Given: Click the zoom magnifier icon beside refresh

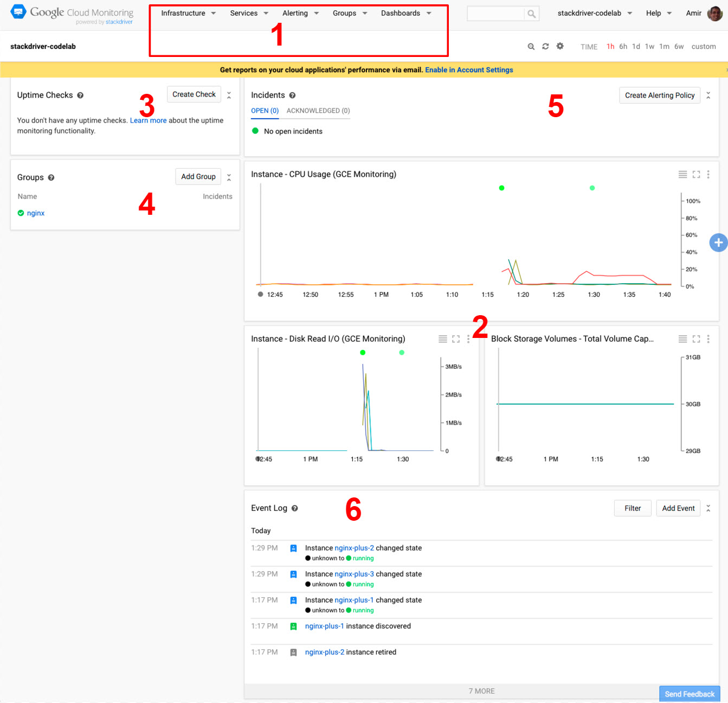Looking at the screenshot, I should (x=531, y=47).
